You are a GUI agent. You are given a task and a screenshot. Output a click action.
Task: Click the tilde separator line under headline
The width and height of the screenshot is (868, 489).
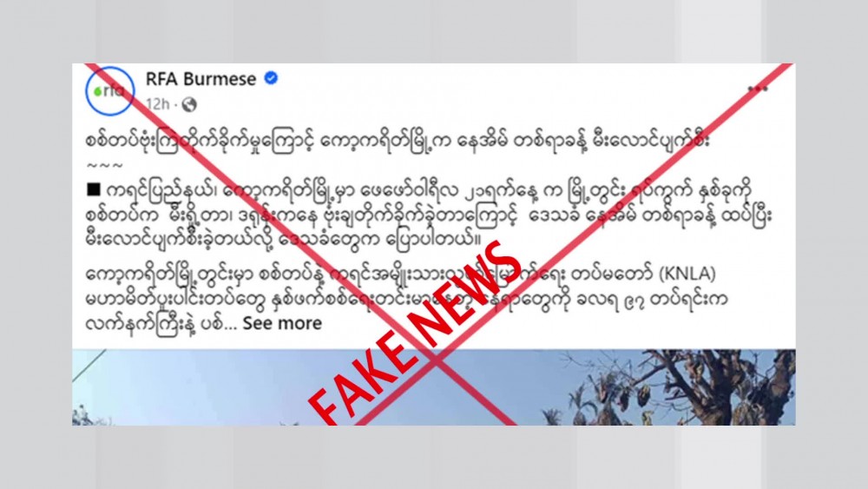coord(104,166)
